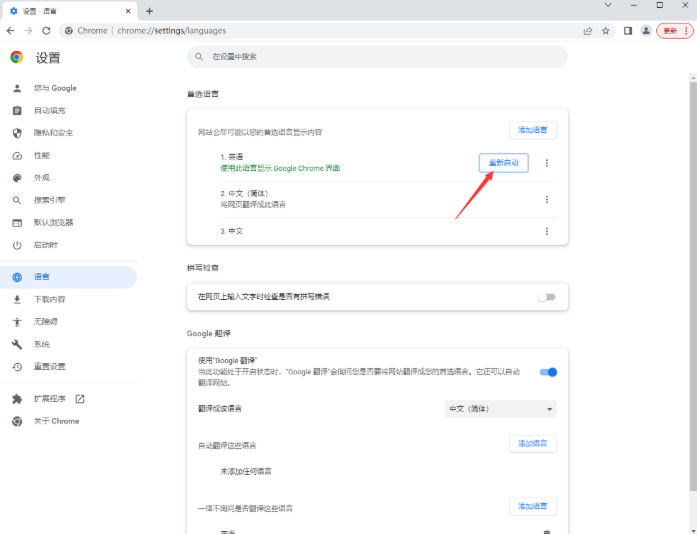Viewport: 697px width, 534px height.
Task: Open more options for 英语 language
Action: [547, 163]
